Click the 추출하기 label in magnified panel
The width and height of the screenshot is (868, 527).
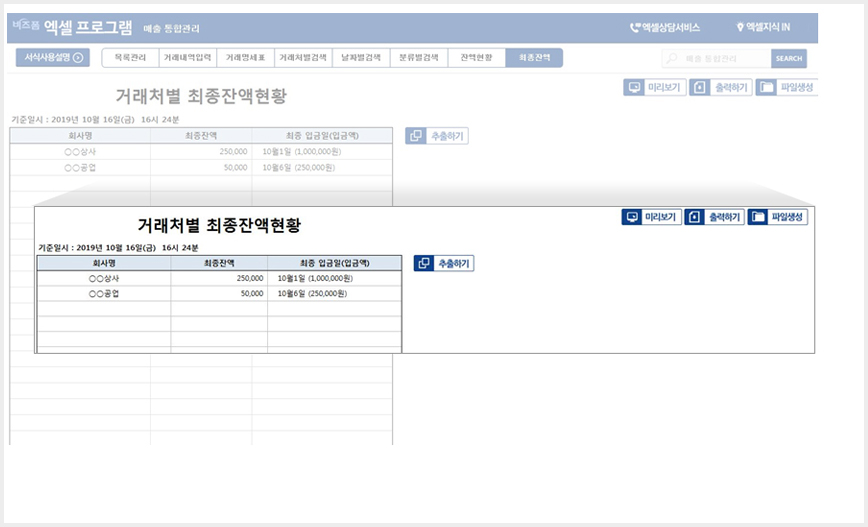coord(454,264)
